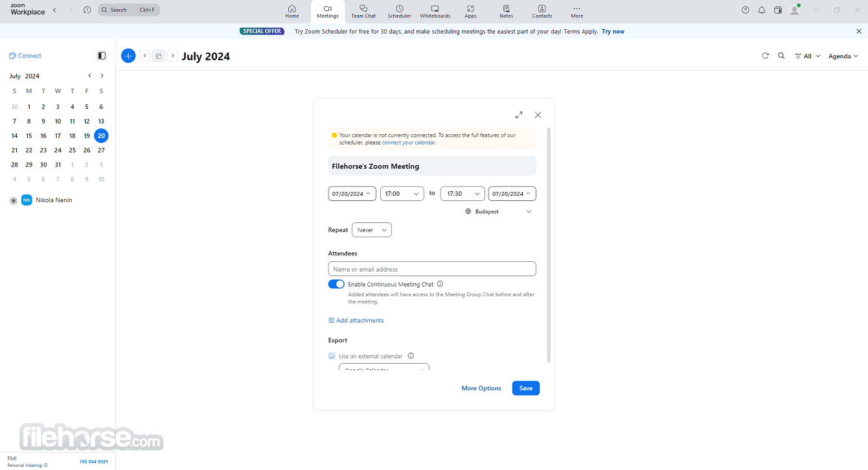This screenshot has height=470, width=868.
Task: Go to previous month in mini calendar
Action: coord(89,76)
